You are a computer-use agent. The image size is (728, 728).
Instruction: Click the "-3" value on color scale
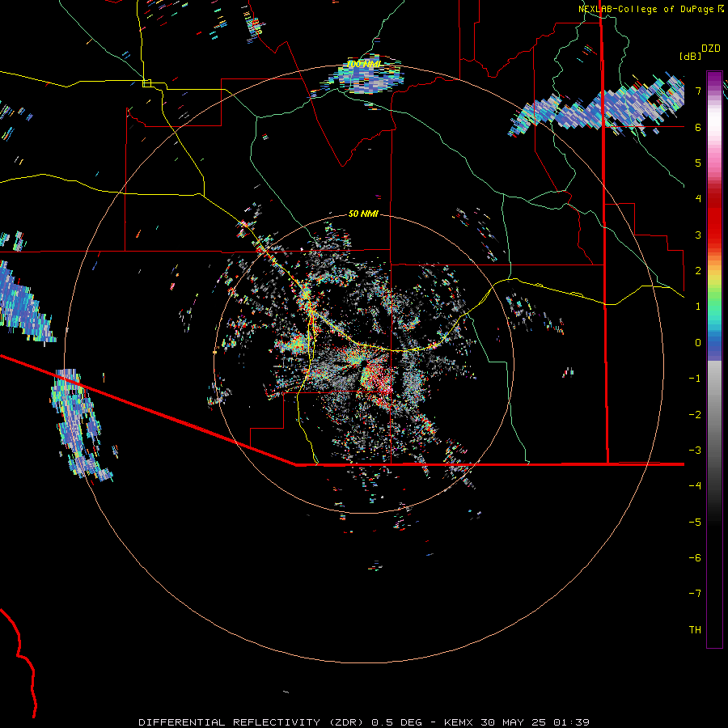[695, 451]
